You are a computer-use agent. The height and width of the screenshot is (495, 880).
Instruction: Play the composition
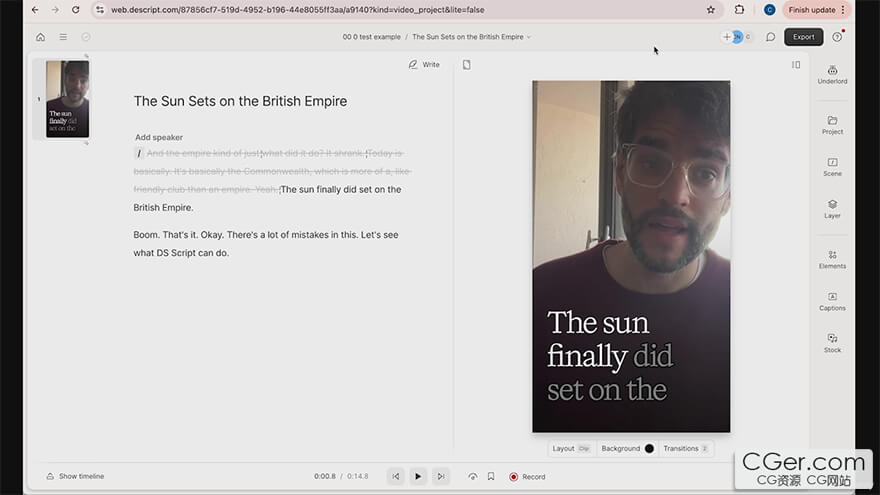(418, 476)
